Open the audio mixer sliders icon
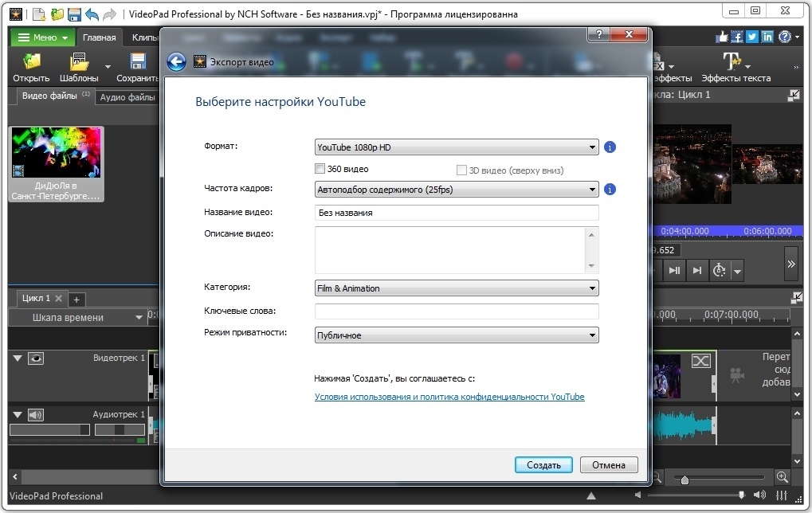 tap(782, 495)
